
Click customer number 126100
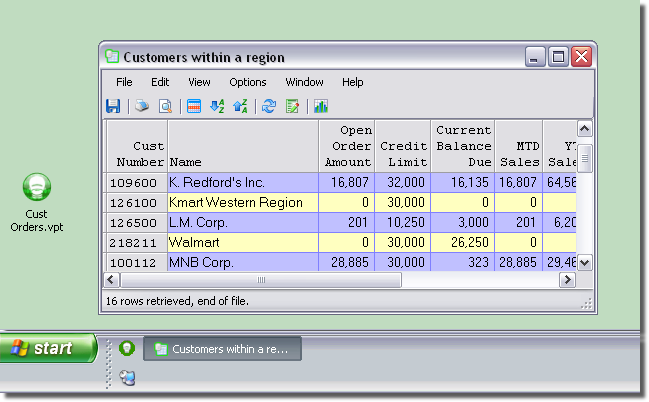coord(137,202)
